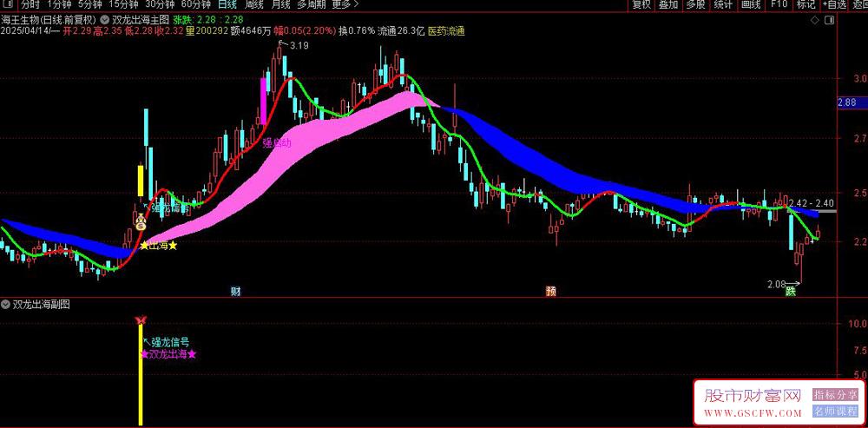This screenshot has height=428, width=868.
Task: Open the 指标分享 link
Action: point(835,395)
